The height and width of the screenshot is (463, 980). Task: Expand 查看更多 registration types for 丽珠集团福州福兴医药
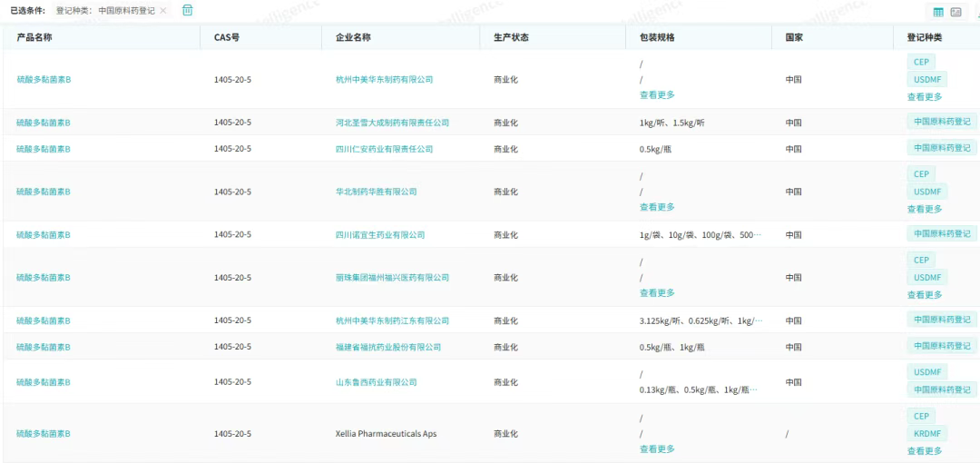(x=925, y=295)
